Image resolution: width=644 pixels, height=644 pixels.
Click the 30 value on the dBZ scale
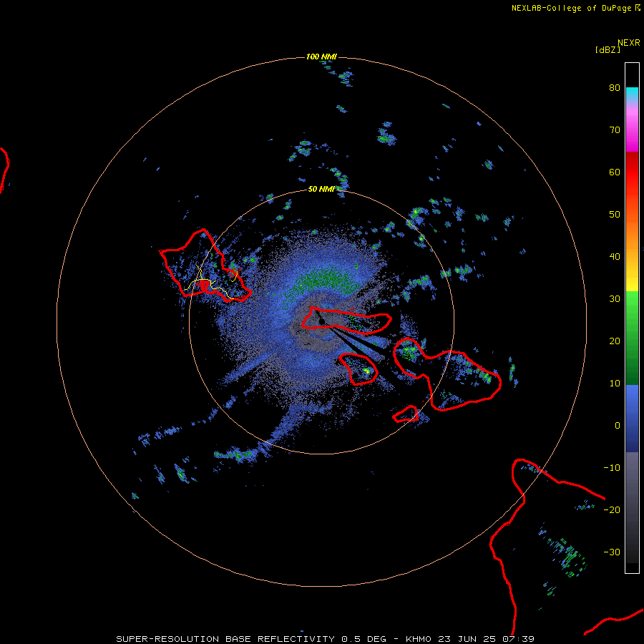click(x=615, y=299)
